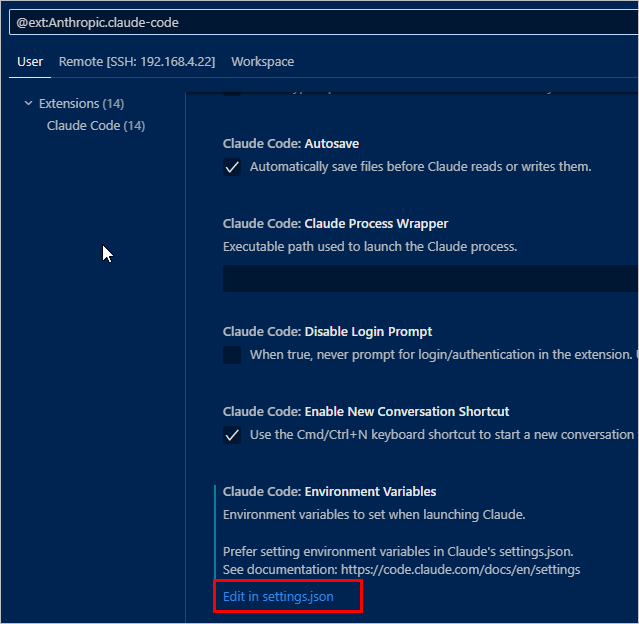Collapse the Extensions tree chevron
The height and width of the screenshot is (624, 639).
point(28,104)
